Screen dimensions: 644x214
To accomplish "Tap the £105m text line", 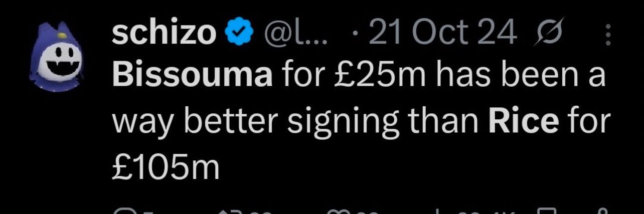I will 166,167.
